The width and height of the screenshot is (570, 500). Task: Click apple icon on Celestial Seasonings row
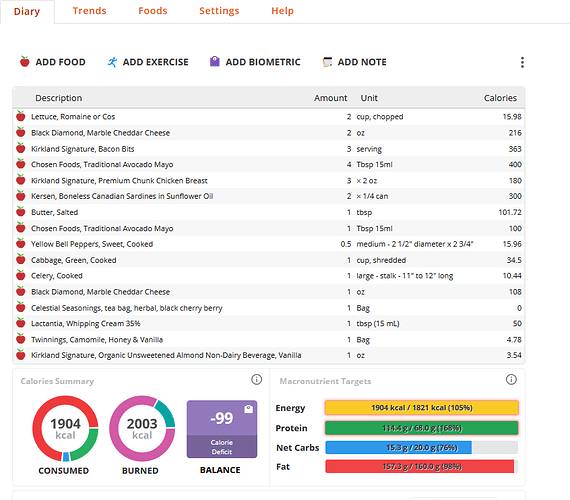pyautogui.click(x=21, y=308)
